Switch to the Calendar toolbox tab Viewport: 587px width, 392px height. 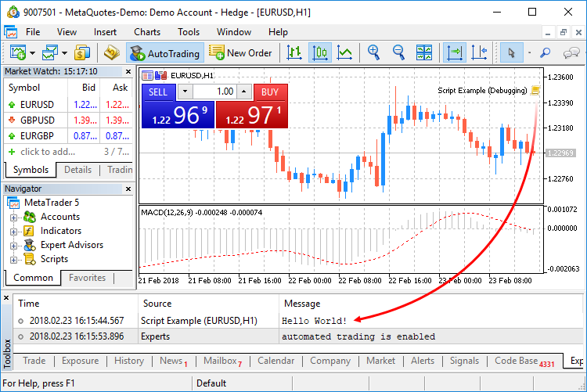275,361
